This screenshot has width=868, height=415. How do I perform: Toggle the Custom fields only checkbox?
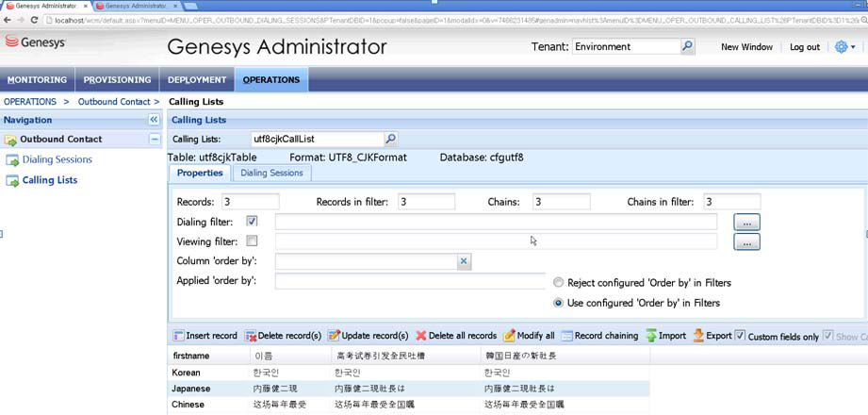(740, 335)
